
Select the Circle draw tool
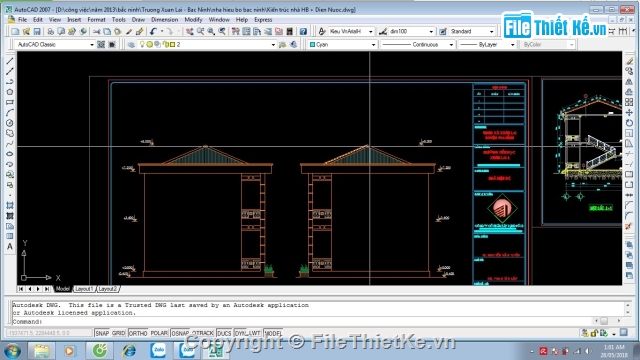[x=10, y=123]
